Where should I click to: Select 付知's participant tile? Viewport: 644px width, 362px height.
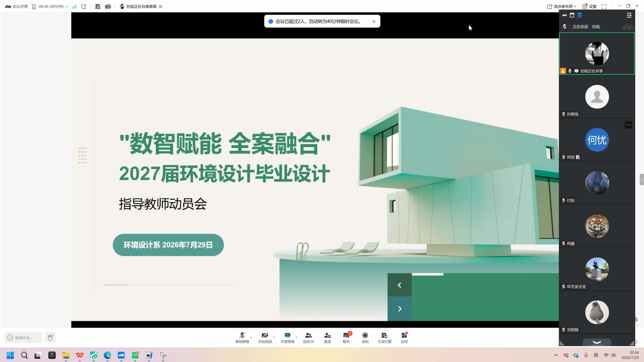coord(597,183)
